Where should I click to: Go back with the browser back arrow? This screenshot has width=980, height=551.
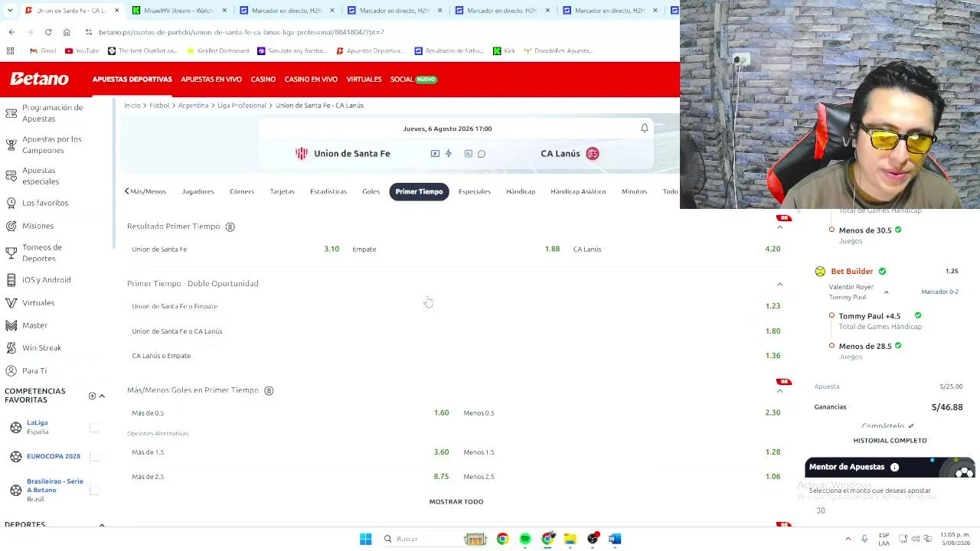pyautogui.click(x=11, y=32)
